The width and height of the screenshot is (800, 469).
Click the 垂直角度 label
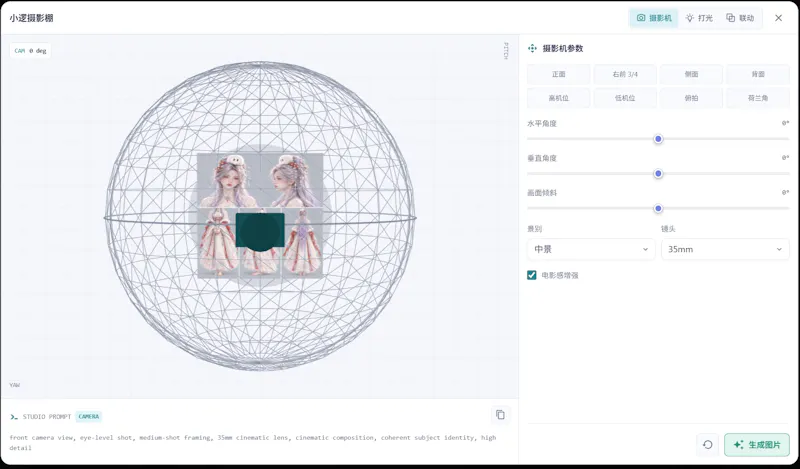point(542,158)
